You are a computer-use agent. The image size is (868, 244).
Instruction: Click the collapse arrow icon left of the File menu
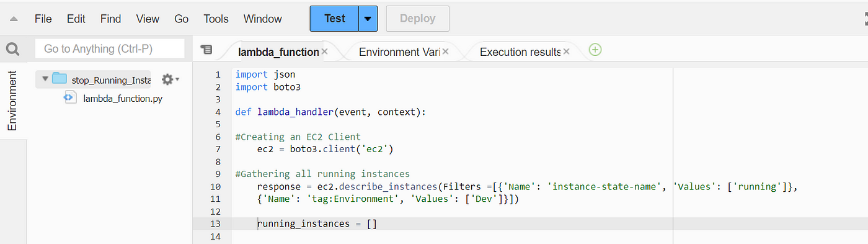click(x=14, y=19)
